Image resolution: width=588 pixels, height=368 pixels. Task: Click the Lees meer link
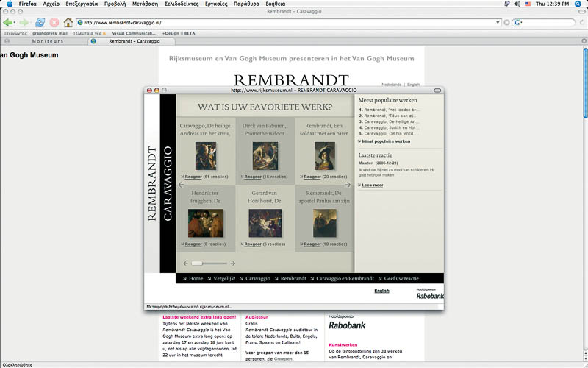tap(373, 185)
